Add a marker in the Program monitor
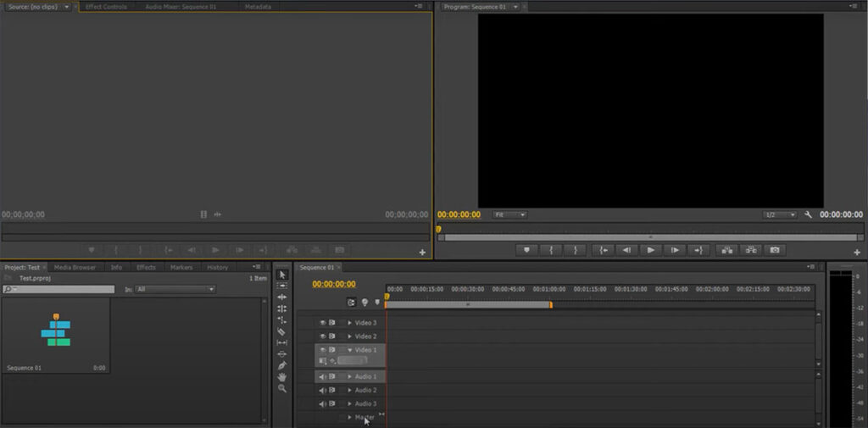 (526, 250)
